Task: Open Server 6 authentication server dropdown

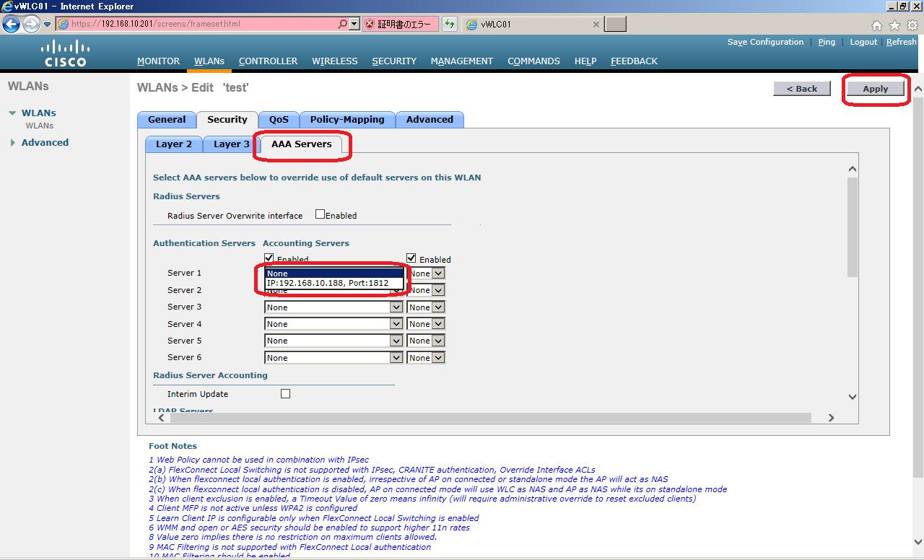Action: pos(334,358)
